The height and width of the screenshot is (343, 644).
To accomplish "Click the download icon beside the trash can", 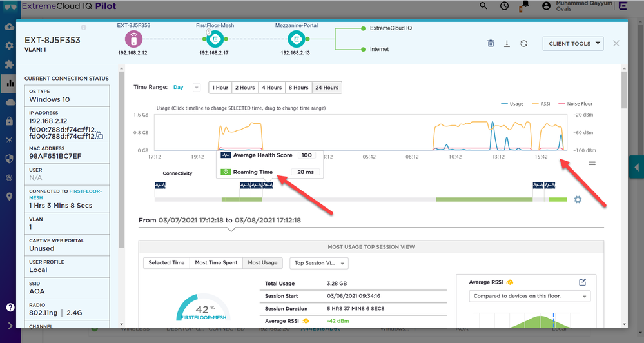I will click(507, 44).
